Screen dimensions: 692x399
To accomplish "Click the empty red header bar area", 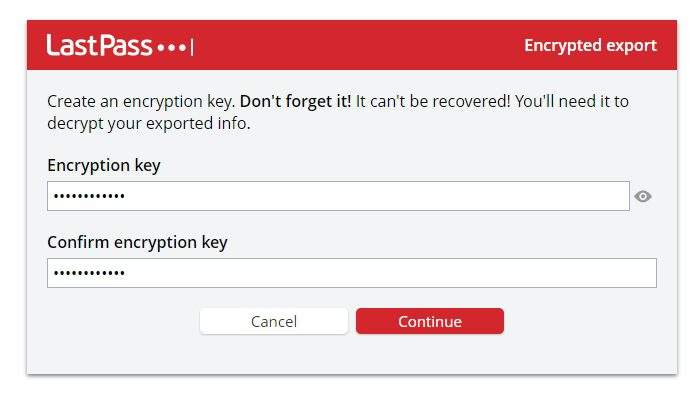I will [x=357, y=45].
